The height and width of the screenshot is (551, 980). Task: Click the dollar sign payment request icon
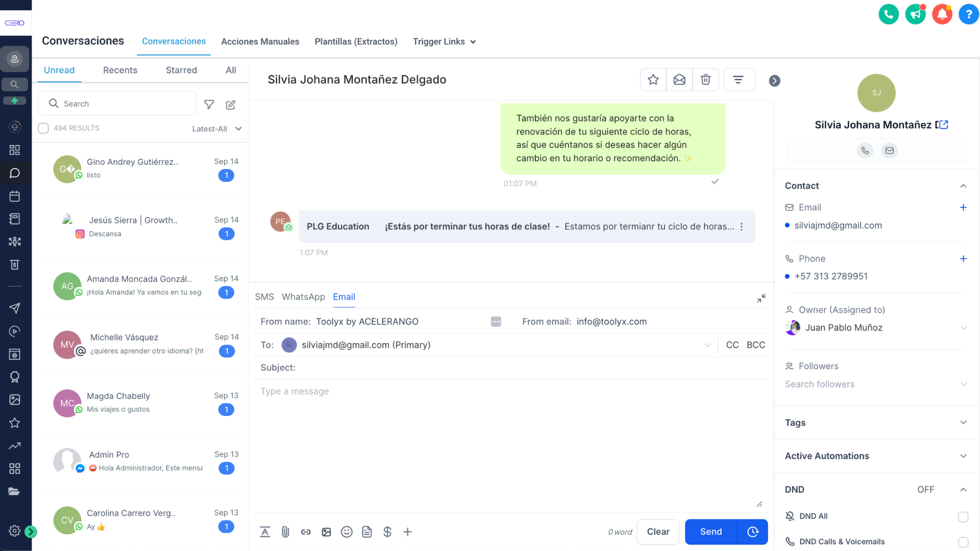tap(387, 532)
